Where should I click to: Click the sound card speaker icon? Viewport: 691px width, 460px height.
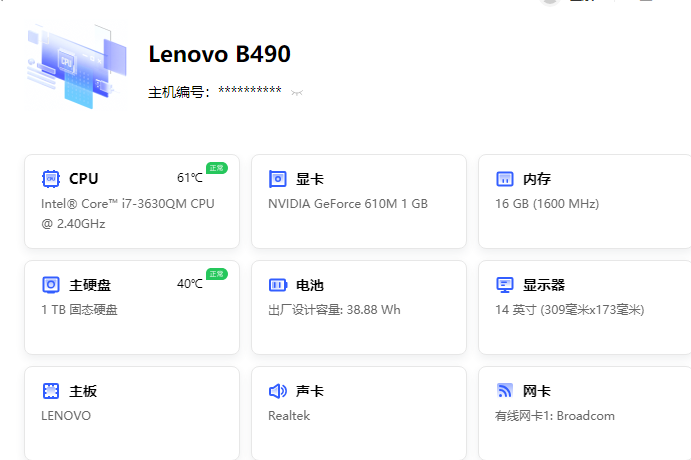tap(278, 391)
